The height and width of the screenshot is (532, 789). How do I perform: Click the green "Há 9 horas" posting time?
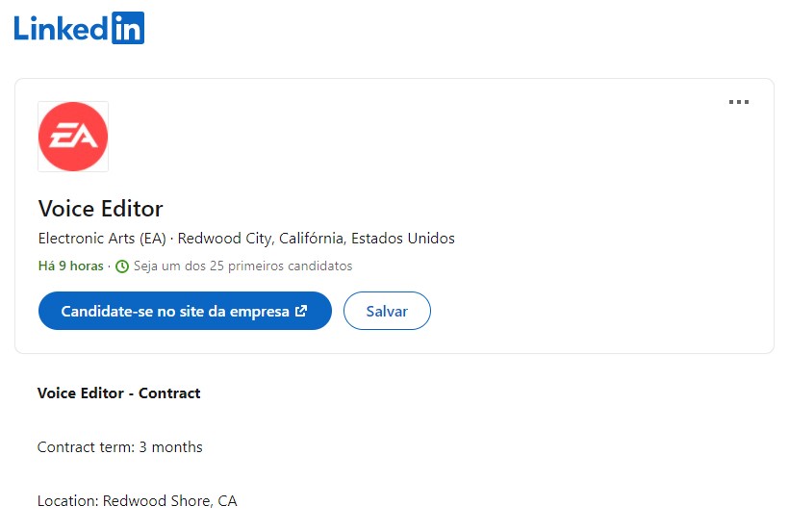[71, 266]
